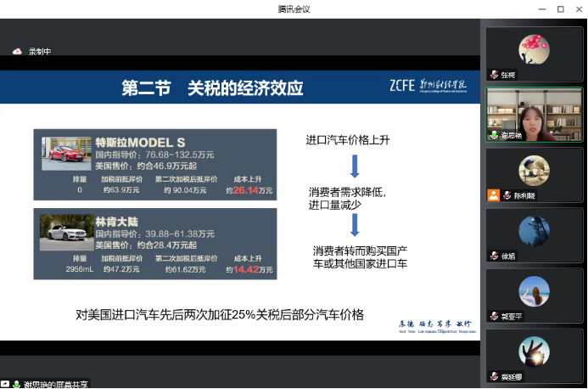The width and height of the screenshot is (588, 389).
Task: Click 徐旭's muted microphone icon
Action: click(494, 256)
